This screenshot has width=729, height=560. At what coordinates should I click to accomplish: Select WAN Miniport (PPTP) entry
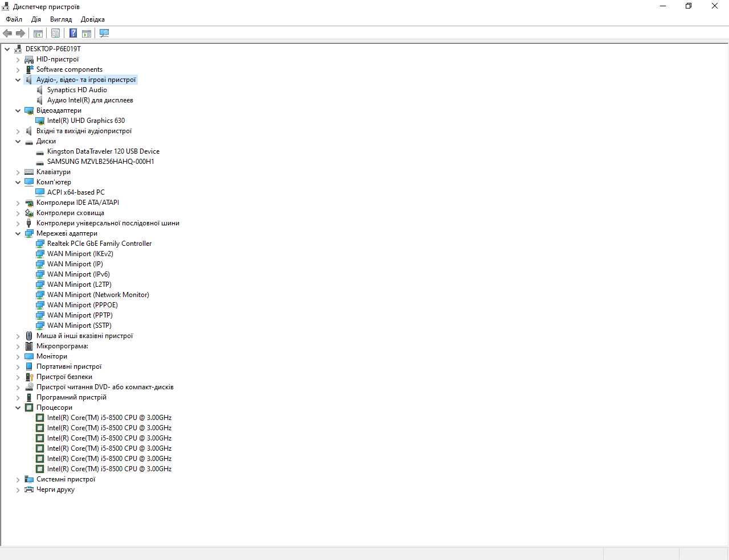(80, 315)
